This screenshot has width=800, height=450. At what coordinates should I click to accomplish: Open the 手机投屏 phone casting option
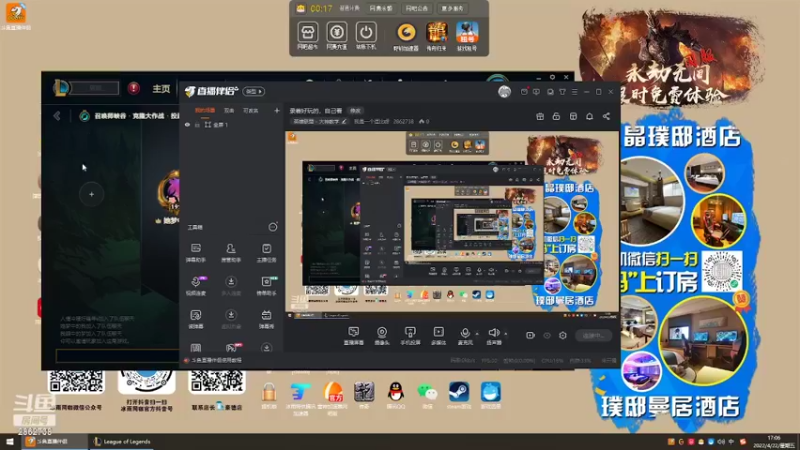point(410,336)
